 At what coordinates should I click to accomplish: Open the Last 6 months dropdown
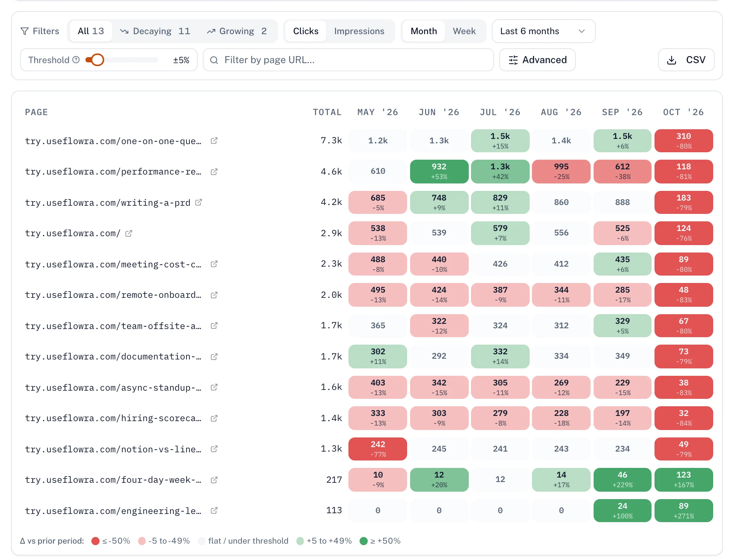(543, 31)
